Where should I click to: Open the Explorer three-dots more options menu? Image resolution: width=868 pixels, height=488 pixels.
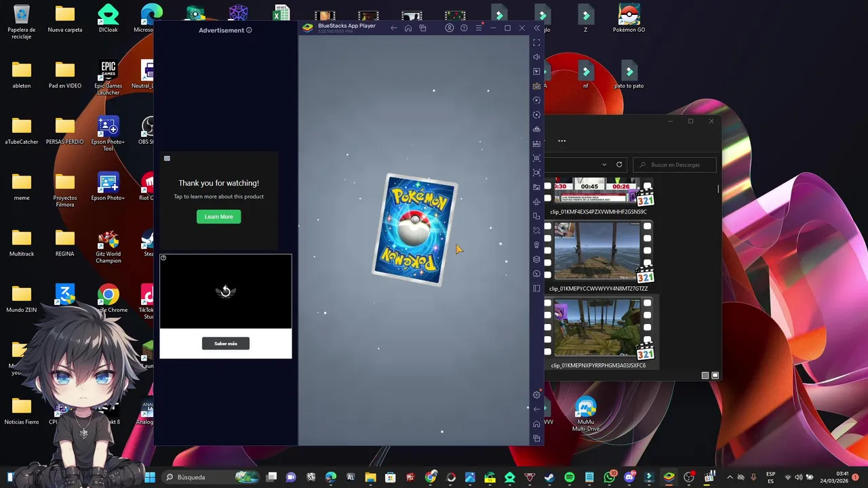[561, 141]
